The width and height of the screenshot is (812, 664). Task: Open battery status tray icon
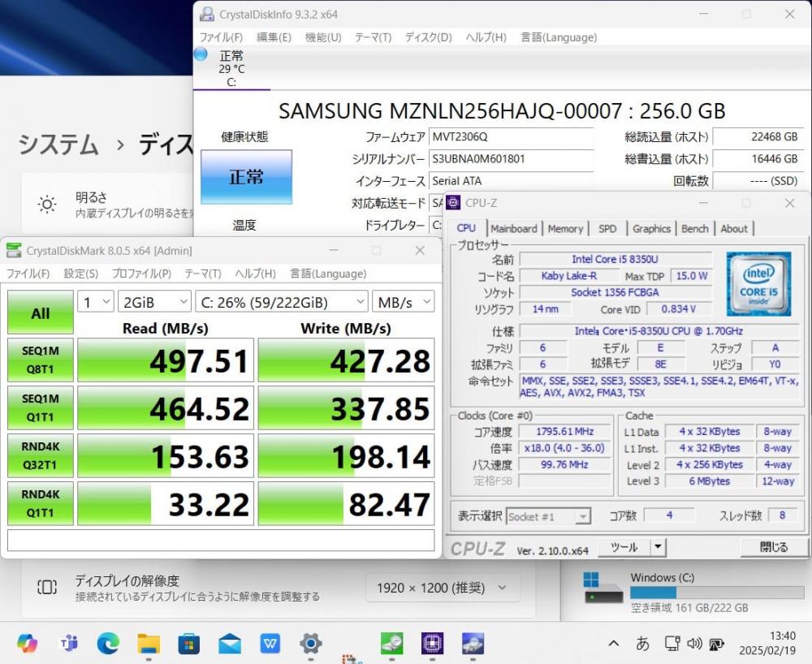click(x=716, y=644)
